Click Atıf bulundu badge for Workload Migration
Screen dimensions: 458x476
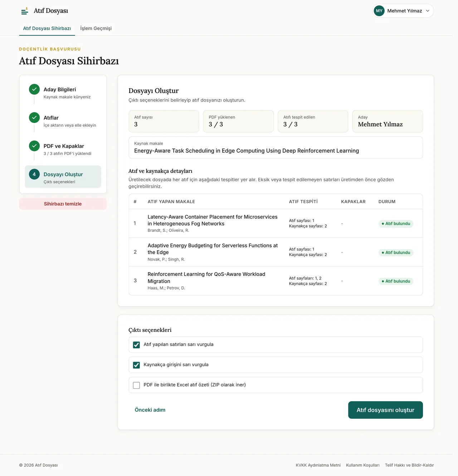coord(396,281)
